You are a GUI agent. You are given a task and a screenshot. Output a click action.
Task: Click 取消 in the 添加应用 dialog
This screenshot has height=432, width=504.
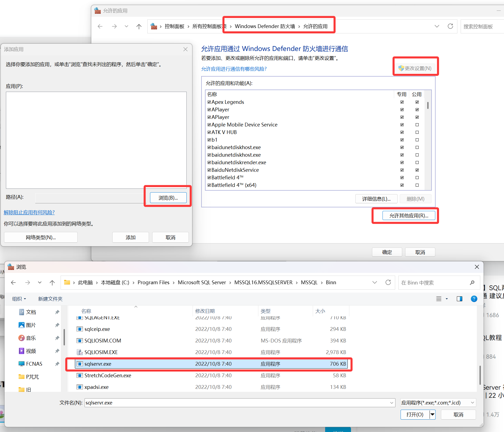click(170, 237)
